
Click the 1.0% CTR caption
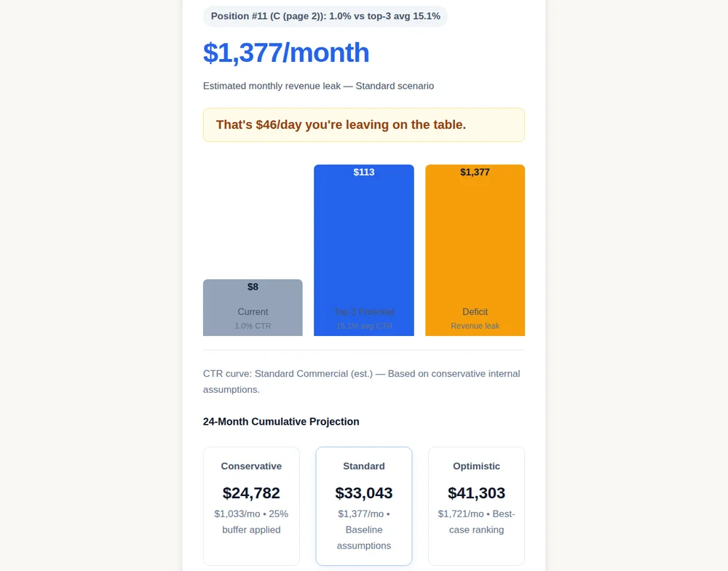[253, 326]
